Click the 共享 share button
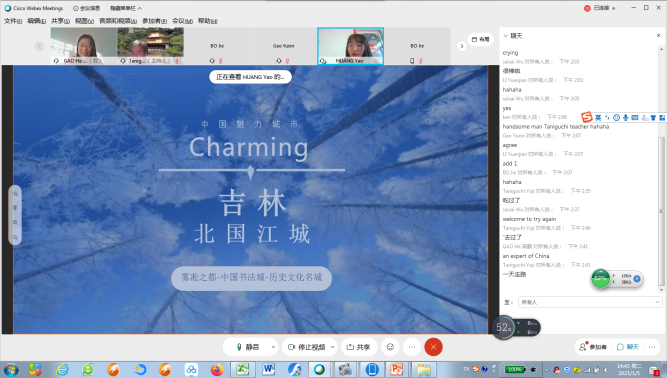 coord(358,347)
